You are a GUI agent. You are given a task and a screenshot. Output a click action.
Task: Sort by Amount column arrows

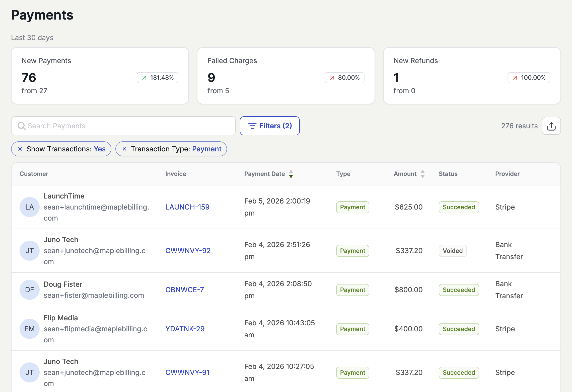coord(423,174)
